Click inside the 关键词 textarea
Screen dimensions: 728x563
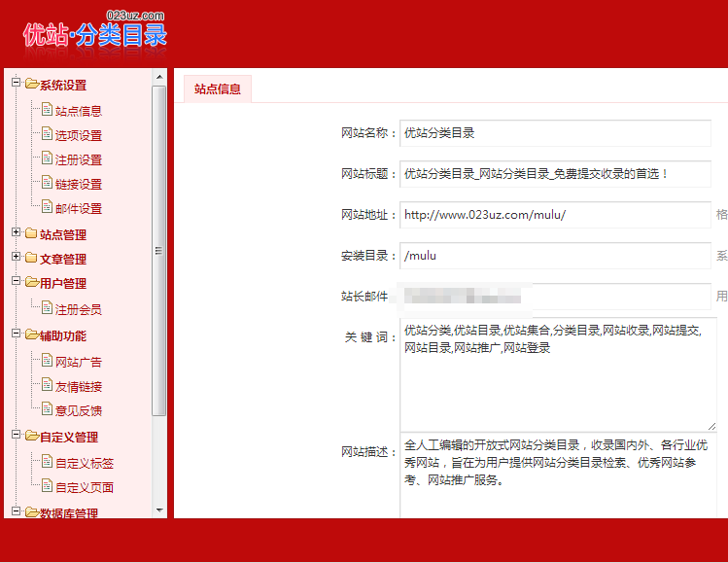tap(559, 375)
